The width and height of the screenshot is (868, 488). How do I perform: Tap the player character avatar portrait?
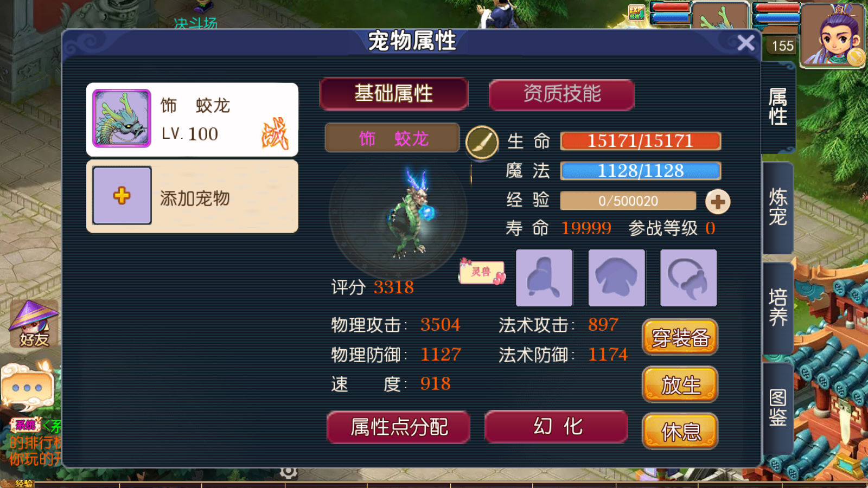833,35
